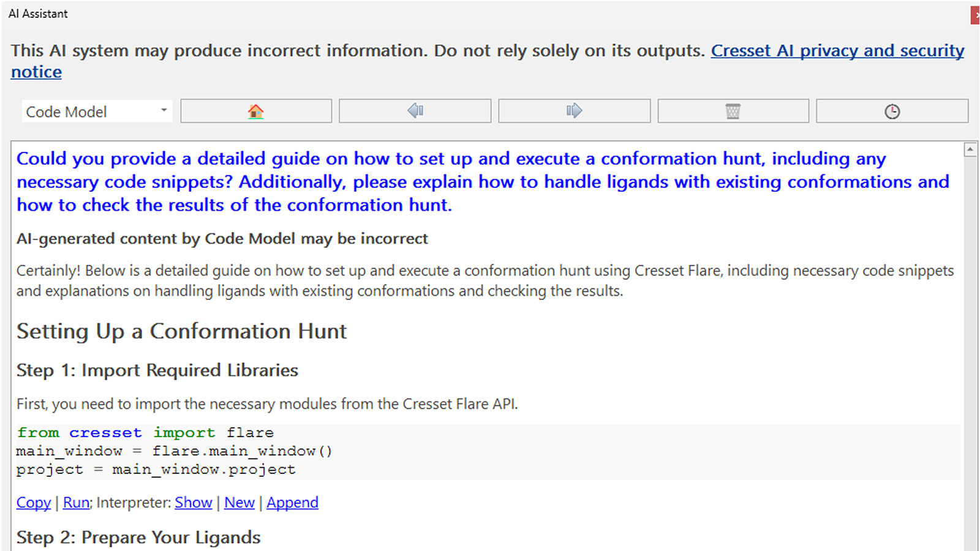980x551 pixels.
Task: Click the Setting Up a Conformation Hunt heading
Action: [x=181, y=331]
